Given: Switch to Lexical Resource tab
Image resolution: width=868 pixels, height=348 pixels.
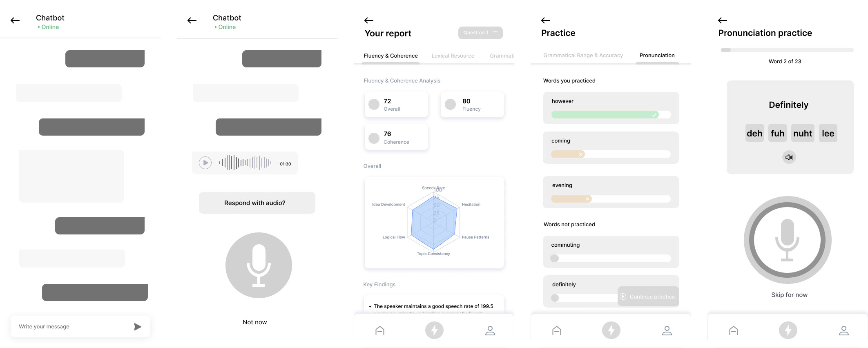Looking at the screenshot, I should 453,56.
